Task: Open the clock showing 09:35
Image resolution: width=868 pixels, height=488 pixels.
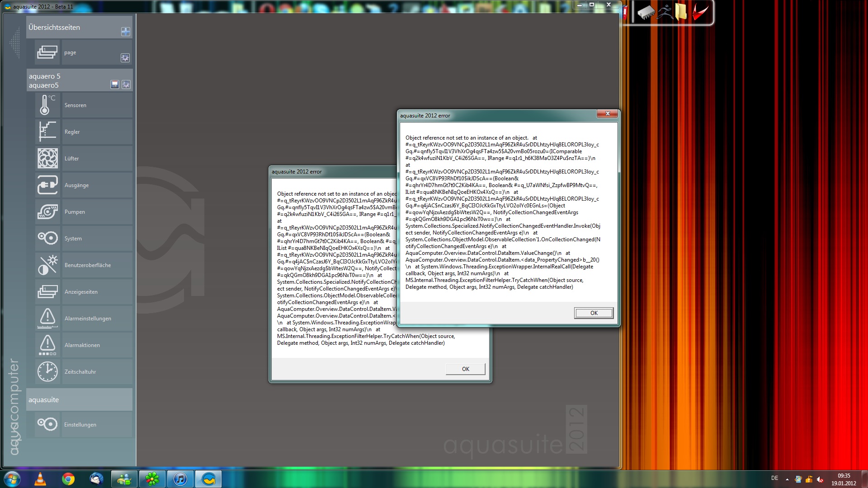Action: coord(844,479)
